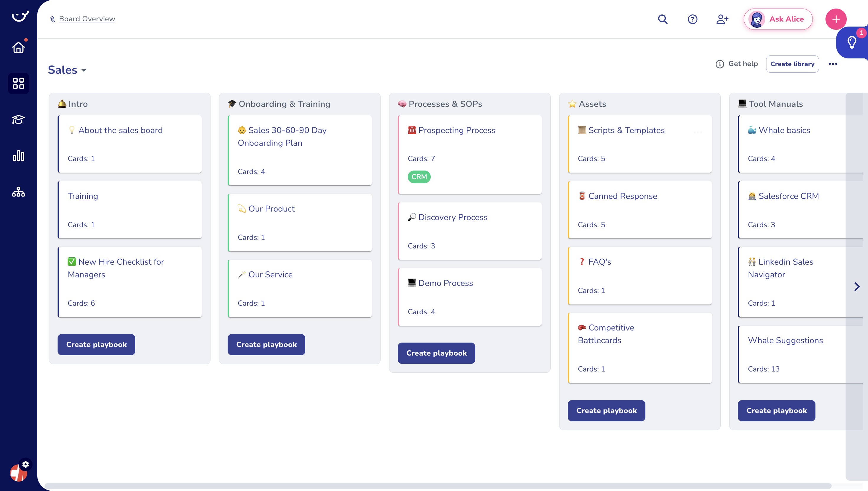Image resolution: width=868 pixels, height=491 pixels.
Task: Click the Tool Manuals column title
Action: [x=776, y=104]
